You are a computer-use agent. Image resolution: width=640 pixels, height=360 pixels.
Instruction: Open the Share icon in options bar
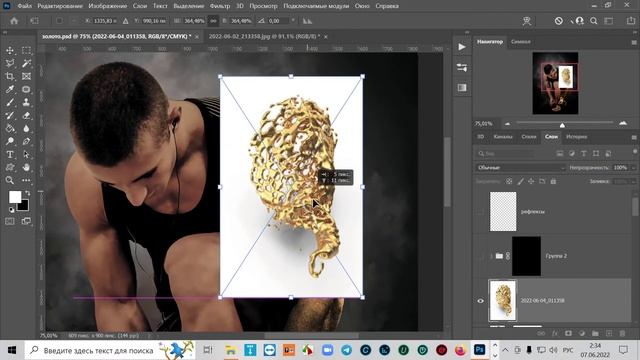click(631, 21)
